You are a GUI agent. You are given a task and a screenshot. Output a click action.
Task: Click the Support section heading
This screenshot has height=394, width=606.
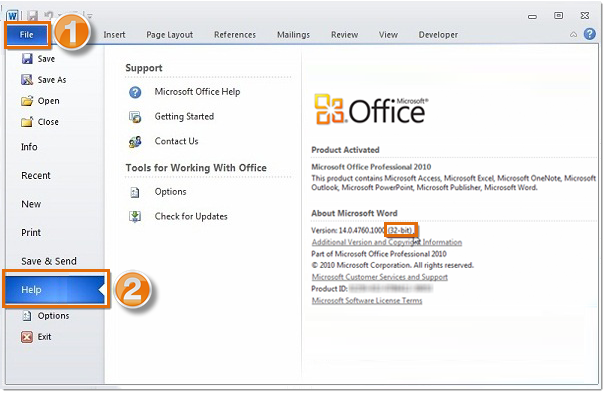pyautogui.click(x=144, y=68)
